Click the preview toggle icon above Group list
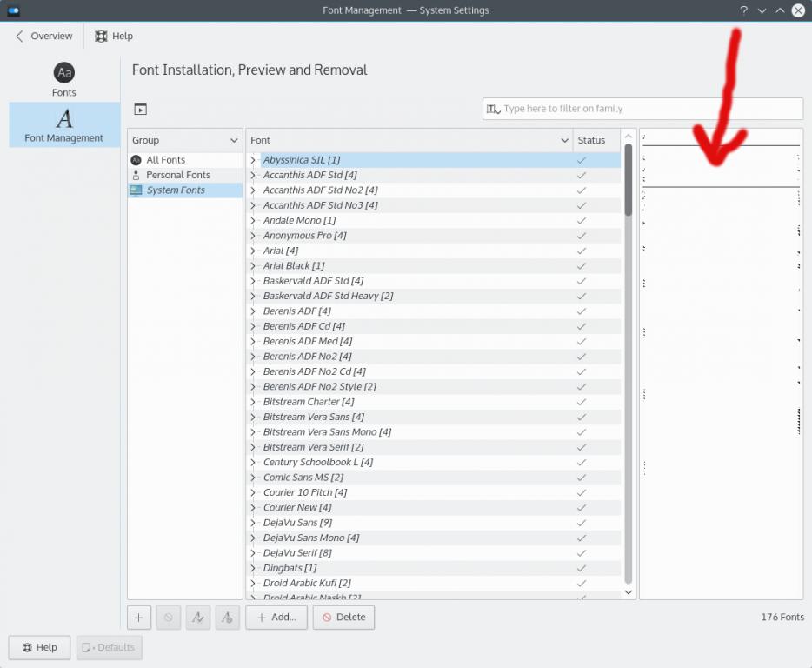Image resolution: width=812 pixels, height=668 pixels. pyautogui.click(x=140, y=109)
